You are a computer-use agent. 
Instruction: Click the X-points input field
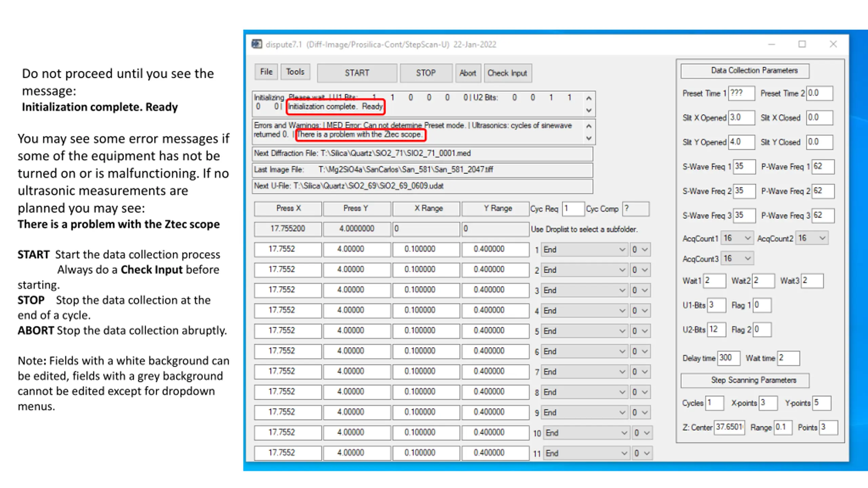(x=768, y=403)
